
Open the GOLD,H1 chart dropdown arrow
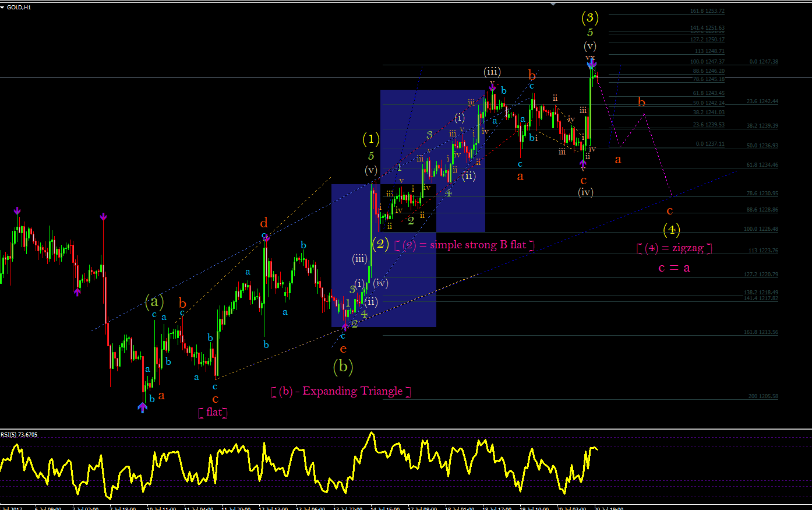tap(2, 8)
